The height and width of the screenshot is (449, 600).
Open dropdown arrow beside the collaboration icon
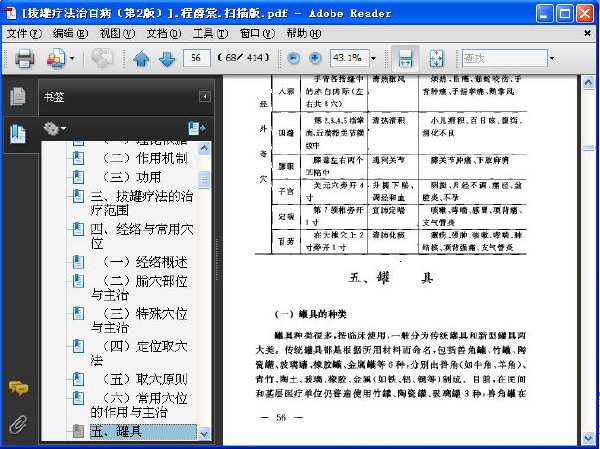tap(72, 59)
